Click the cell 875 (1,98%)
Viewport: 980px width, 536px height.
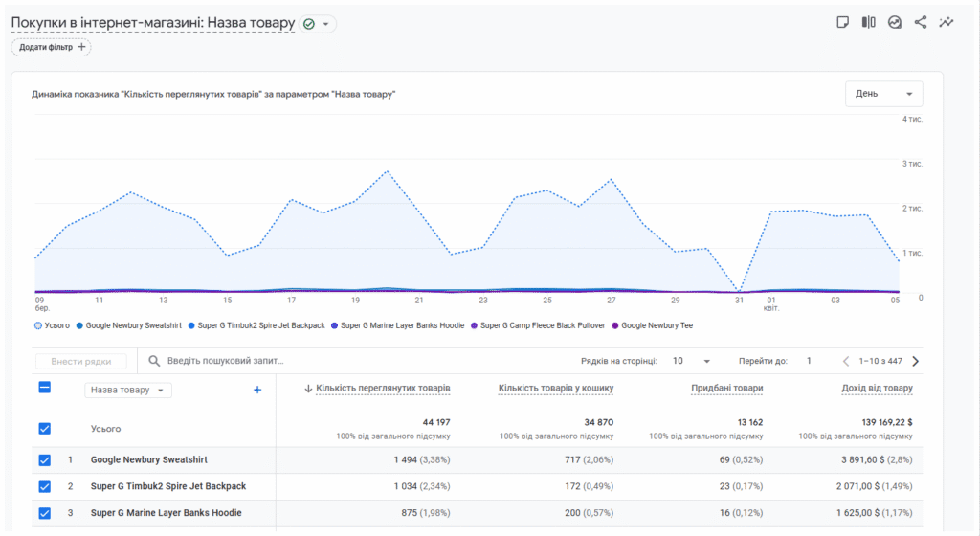tap(426, 513)
